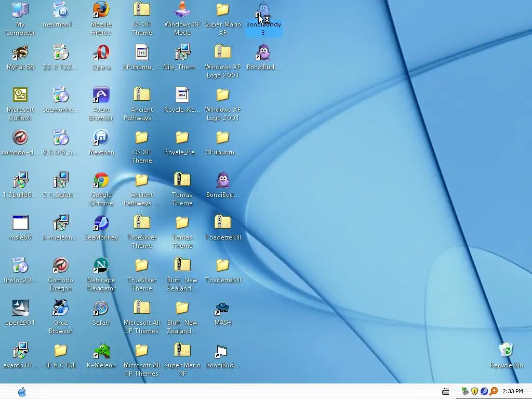Select the 5.1_Safari... setup icon

[61, 180]
